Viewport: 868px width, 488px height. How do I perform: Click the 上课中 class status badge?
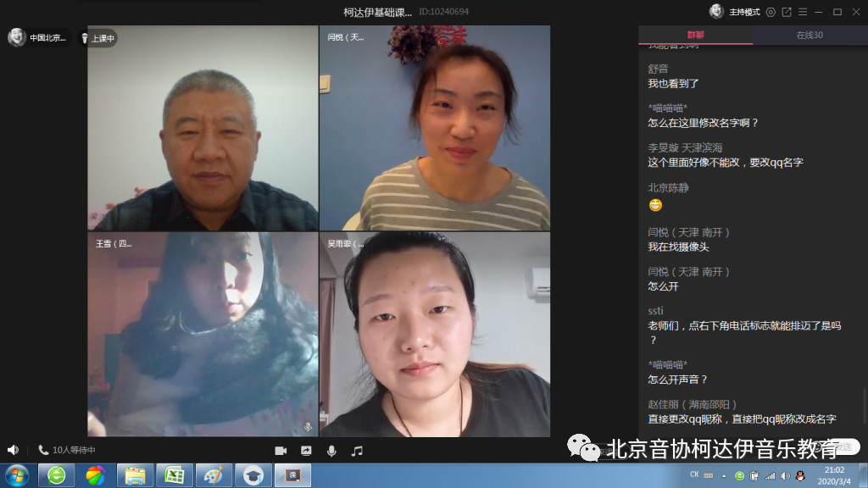click(98, 37)
